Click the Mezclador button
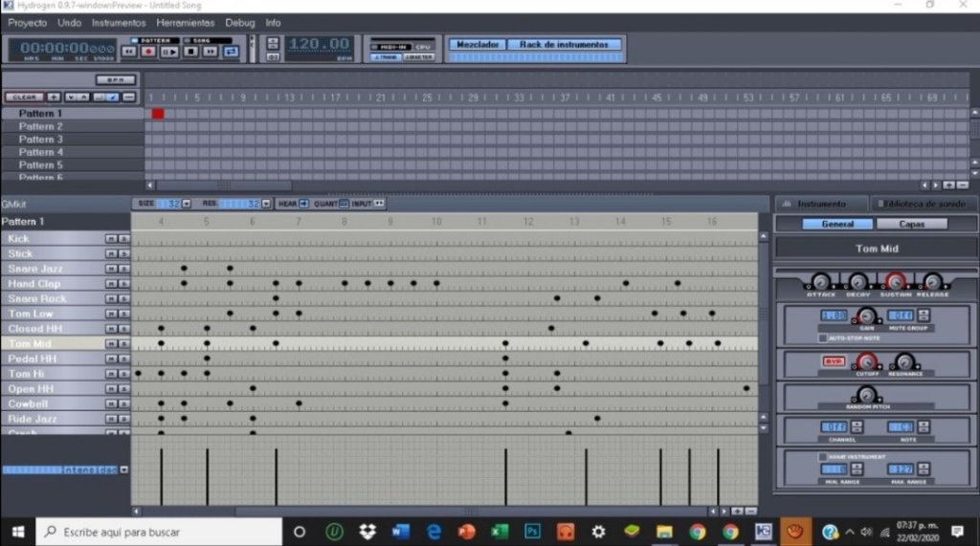This screenshot has width=980, height=546. [476, 44]
